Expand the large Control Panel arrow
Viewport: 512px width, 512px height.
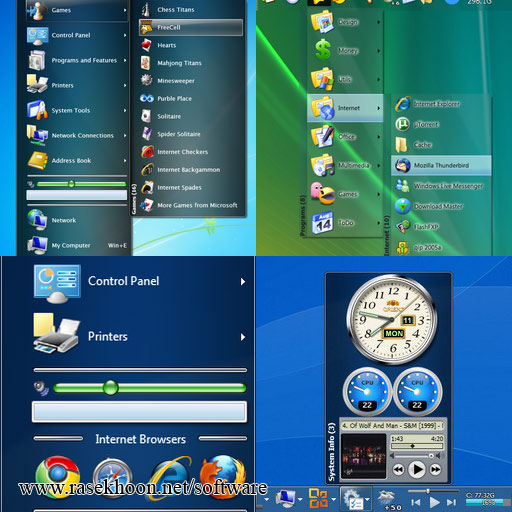click(243, 282)
